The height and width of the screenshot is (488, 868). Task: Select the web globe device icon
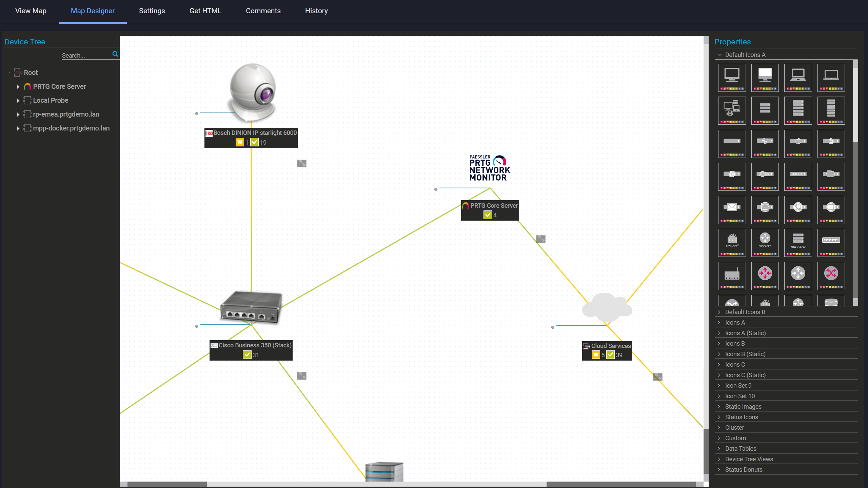click(831, 210)
